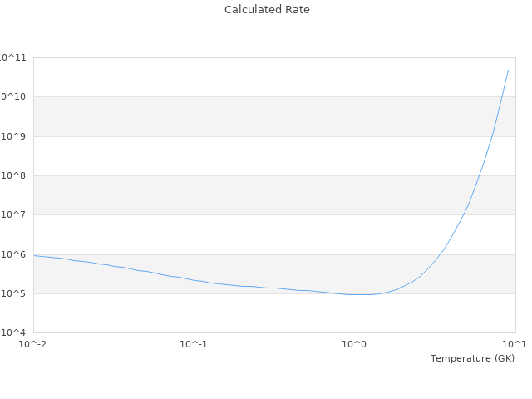Click the left starting point of the blue curve
532x399 pixels.
point(34,255)
